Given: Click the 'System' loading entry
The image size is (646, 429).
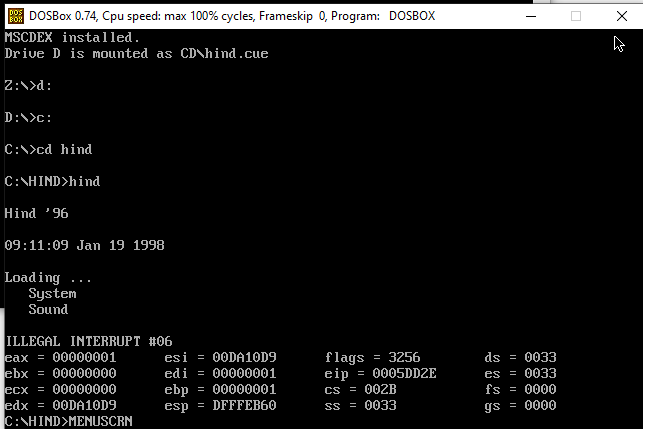Looking at the screenshot, I should tap(52, 293).
